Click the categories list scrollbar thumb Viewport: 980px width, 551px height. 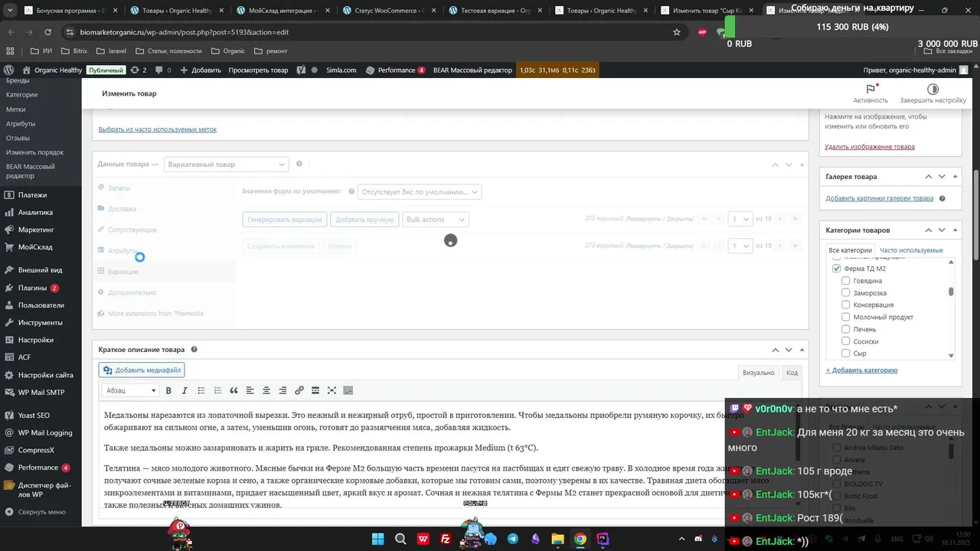click(952, 292)
